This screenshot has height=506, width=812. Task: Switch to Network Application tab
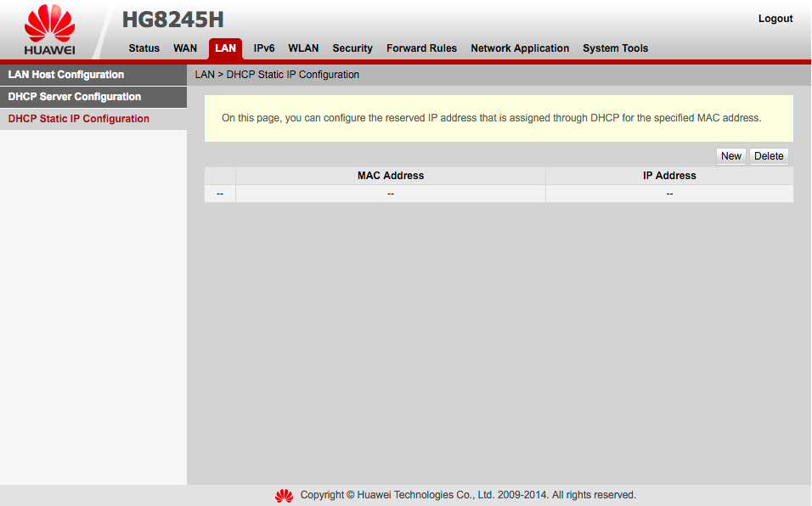click(520, 48)
